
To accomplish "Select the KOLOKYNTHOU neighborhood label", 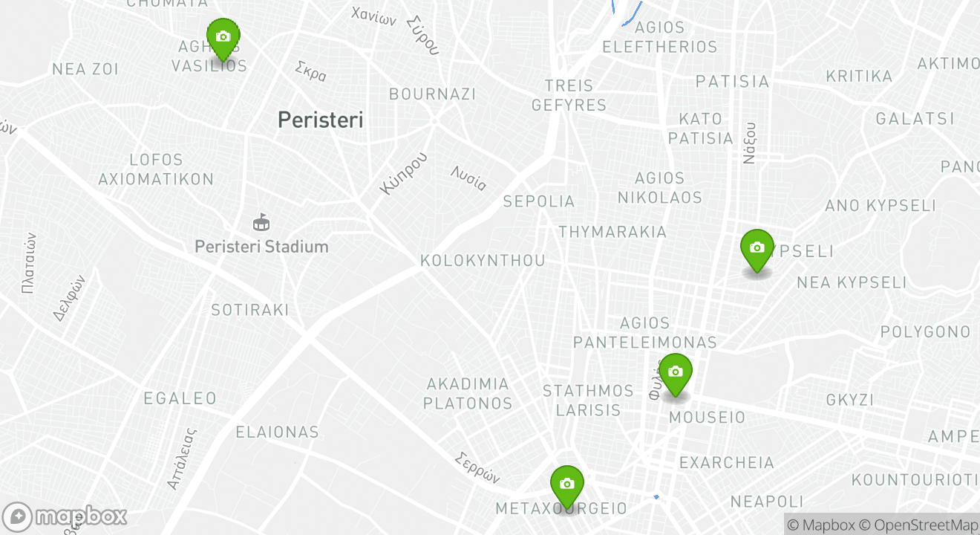I will (x=483, y=261).
